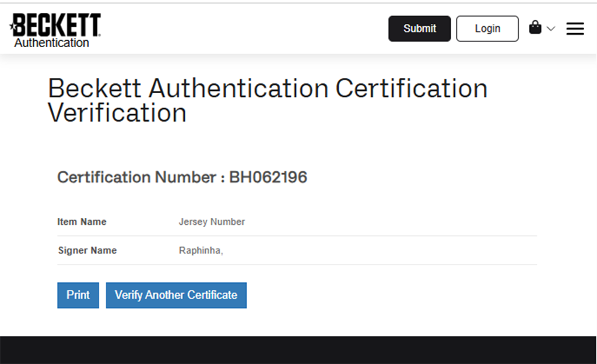Click the Beckett logo

57,25
